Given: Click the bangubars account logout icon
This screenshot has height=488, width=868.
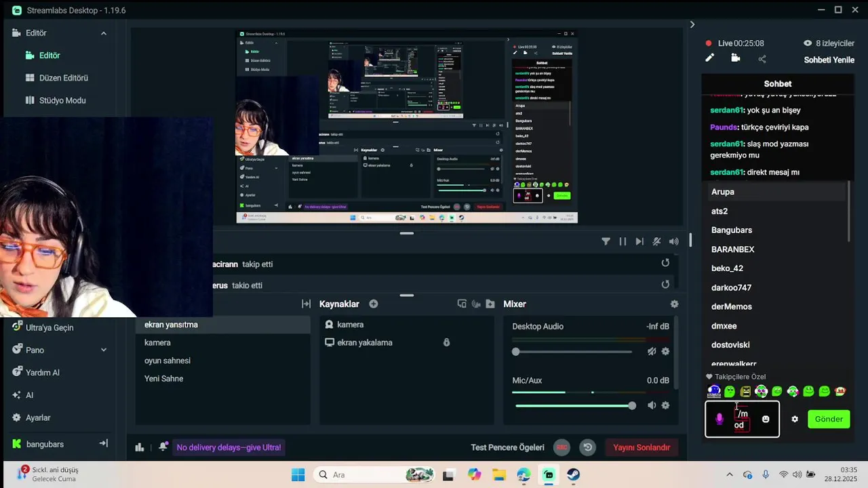Looking at the screenshot, I should point(104,443).
